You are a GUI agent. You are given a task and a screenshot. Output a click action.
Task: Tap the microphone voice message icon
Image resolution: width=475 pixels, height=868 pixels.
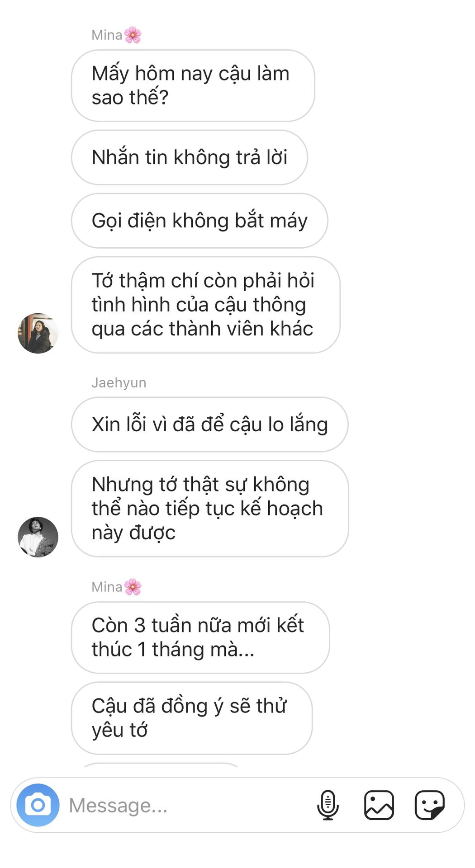(328, 805)
